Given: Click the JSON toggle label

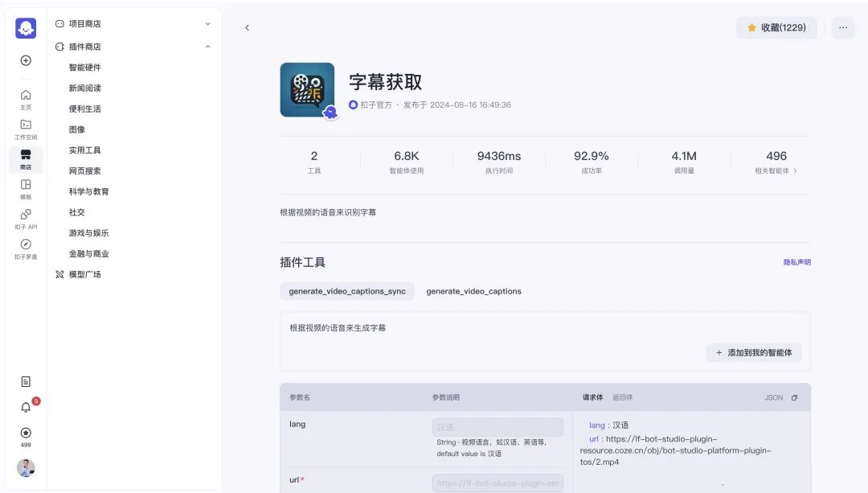Looking at the screenshot, I should (773, 398).
